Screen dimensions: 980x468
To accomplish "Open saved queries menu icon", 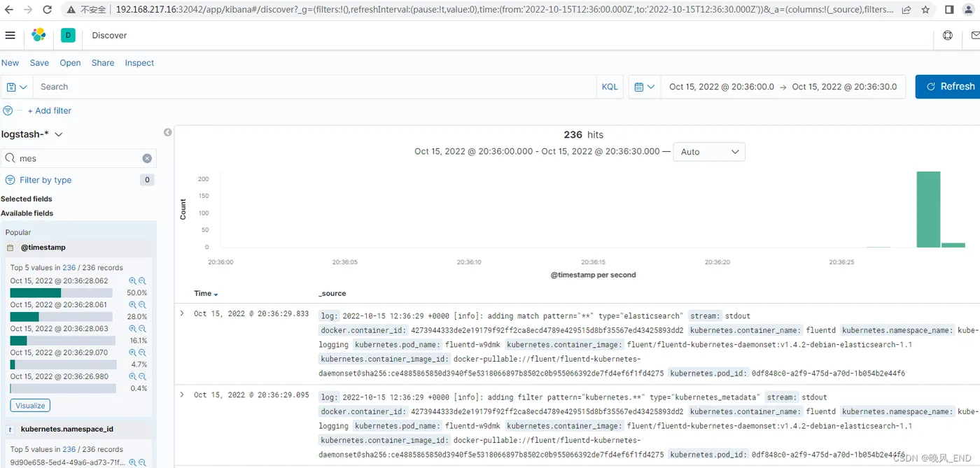I will [x=17, y=87].
